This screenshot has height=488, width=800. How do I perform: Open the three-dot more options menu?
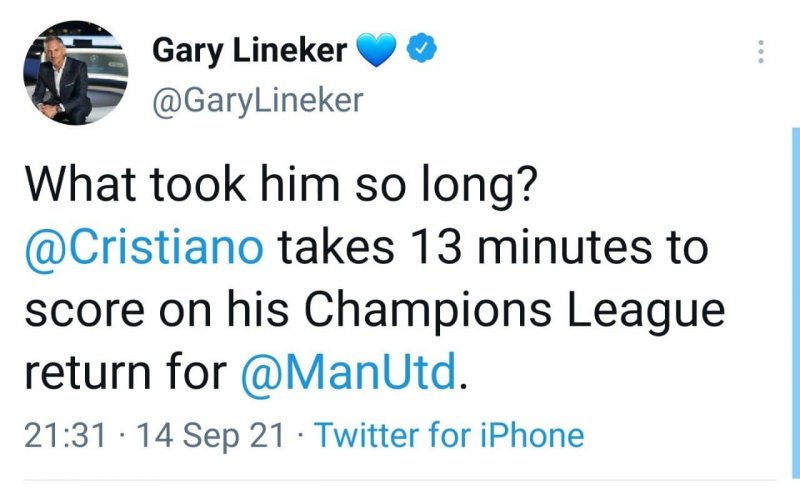click(x=762, y=51)
